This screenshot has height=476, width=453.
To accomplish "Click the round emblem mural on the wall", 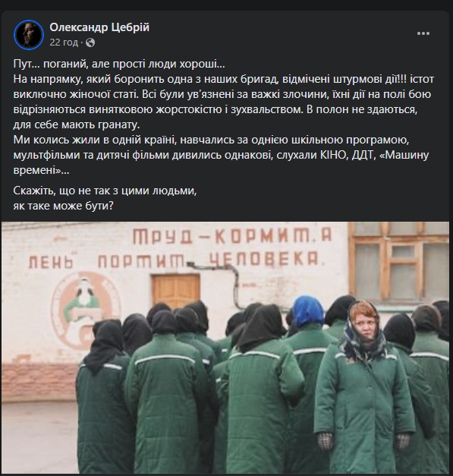I will pos(85,309).
